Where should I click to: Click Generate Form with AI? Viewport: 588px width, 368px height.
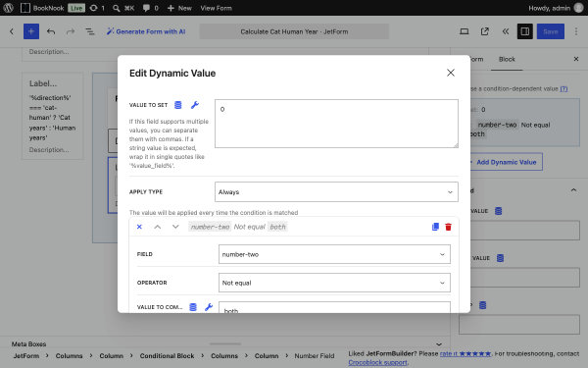pos(146,31)
